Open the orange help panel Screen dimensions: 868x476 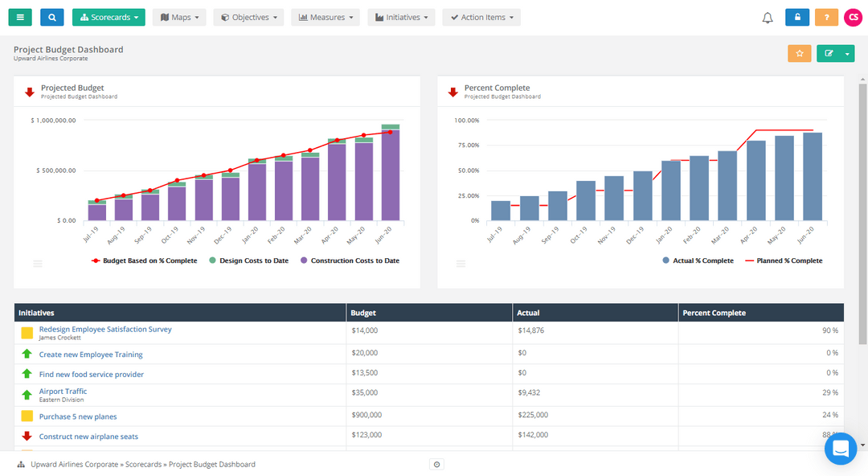[x=826, y=17]
